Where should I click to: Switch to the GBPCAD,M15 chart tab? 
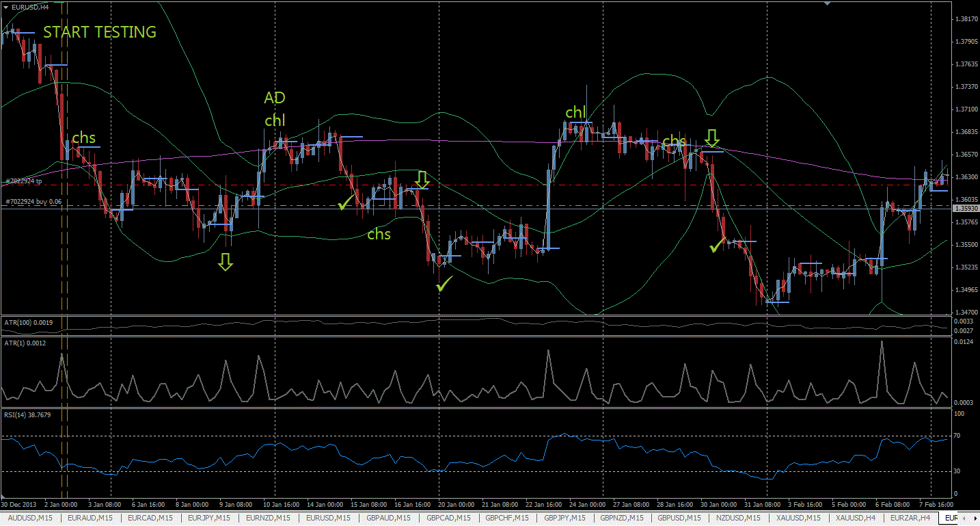point(449,518)
